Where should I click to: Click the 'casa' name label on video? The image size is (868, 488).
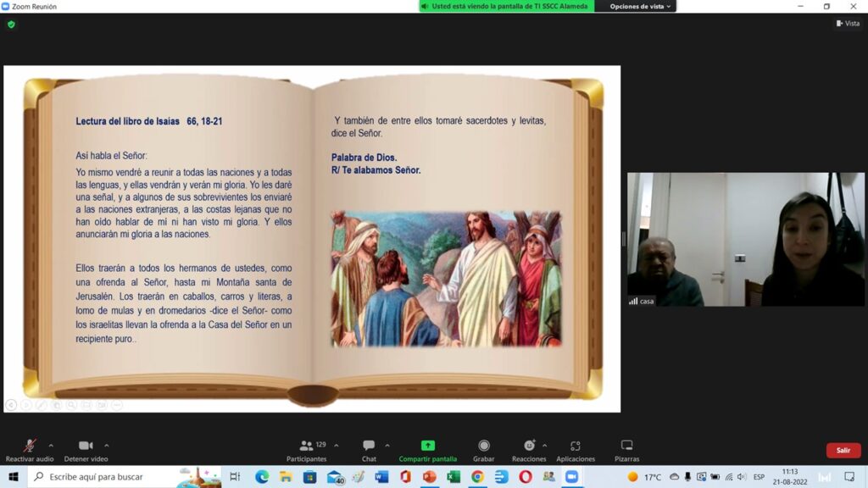(x=647, y=302)
